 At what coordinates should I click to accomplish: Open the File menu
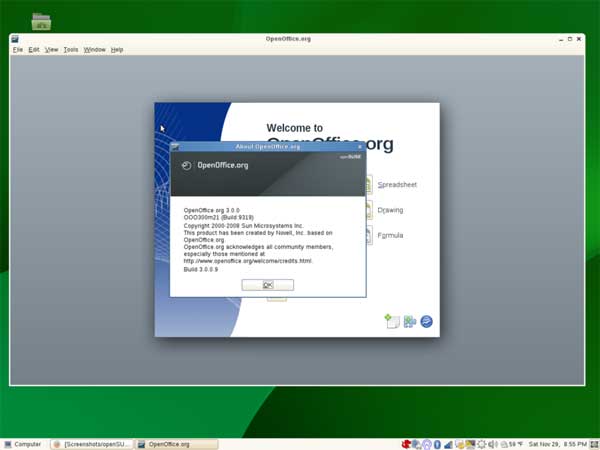coord(18,49)
